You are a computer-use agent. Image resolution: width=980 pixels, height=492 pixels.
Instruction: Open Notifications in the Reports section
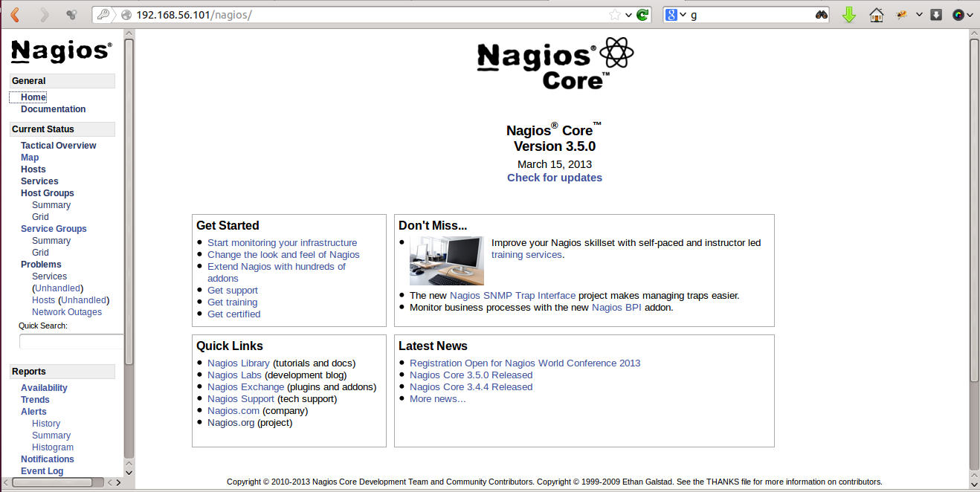(x=48, y=459)
